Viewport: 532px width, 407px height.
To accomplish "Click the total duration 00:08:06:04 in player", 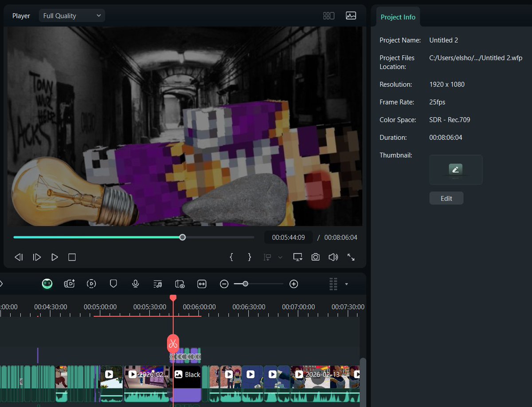I will 340,237.
